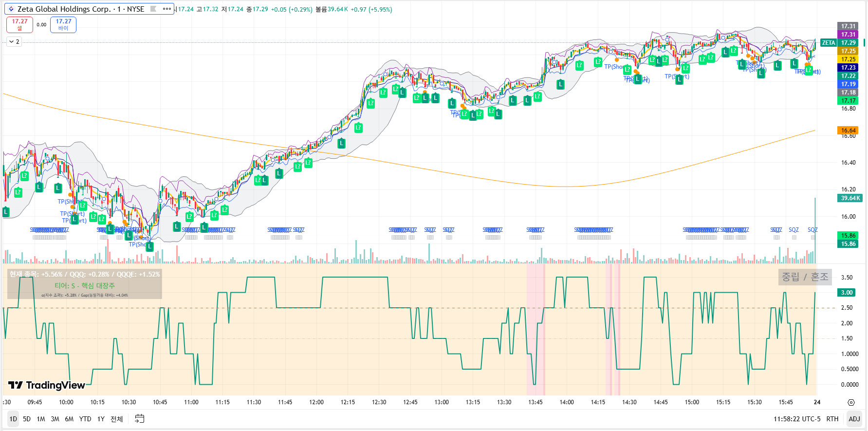Click the TradingView logo

(x=47, y=385)
